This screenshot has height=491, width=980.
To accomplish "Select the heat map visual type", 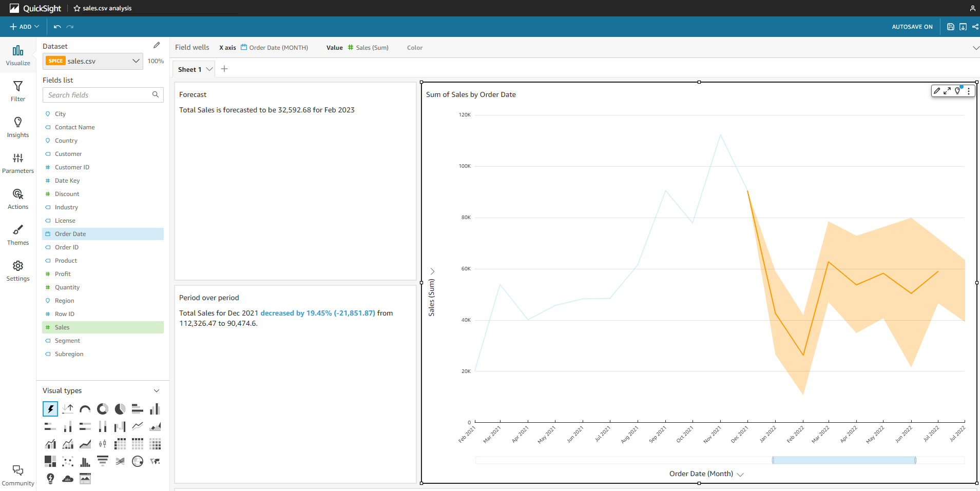I will pos(155,444).
